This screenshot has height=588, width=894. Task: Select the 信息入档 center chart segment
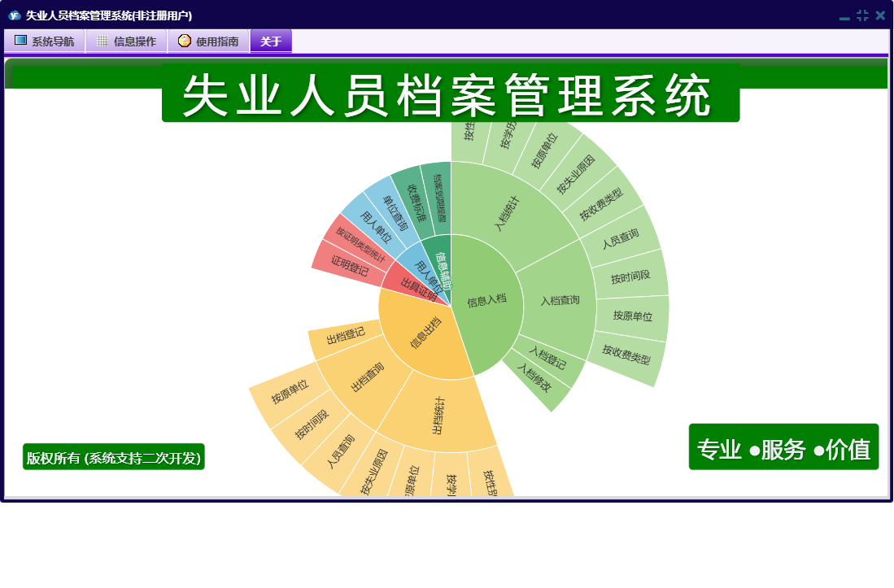pyautogui.click(x=486, y=302)
